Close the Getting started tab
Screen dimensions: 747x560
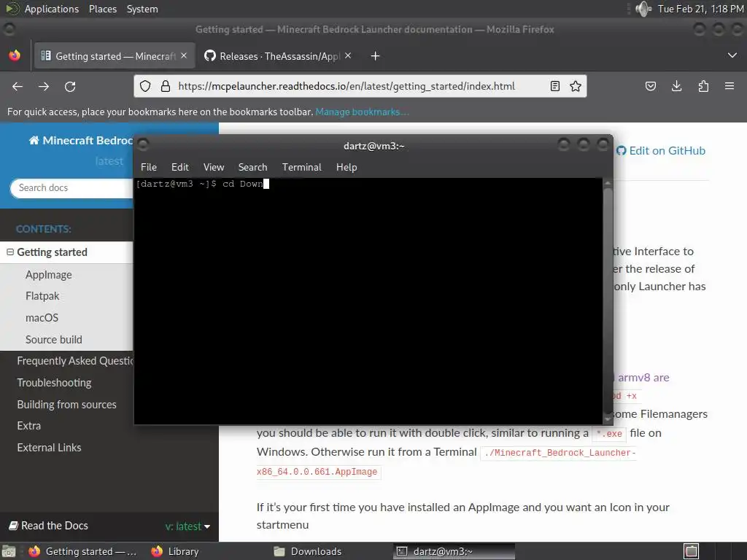tap(184, 55)
